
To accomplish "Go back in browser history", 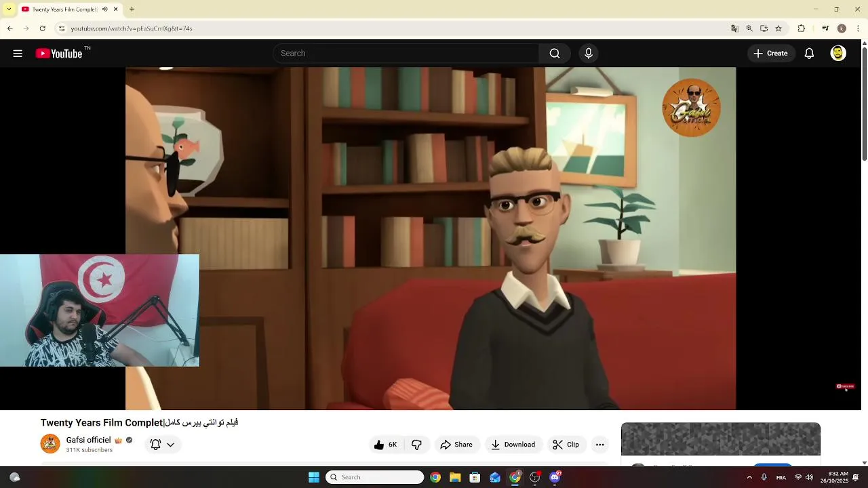I will tap(9, 28).
